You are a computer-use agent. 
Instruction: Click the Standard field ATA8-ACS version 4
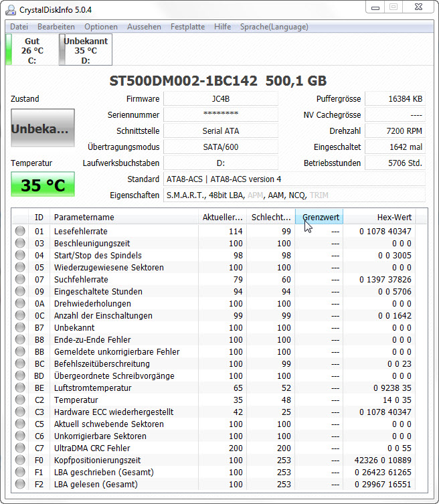[x=294, y=179]
